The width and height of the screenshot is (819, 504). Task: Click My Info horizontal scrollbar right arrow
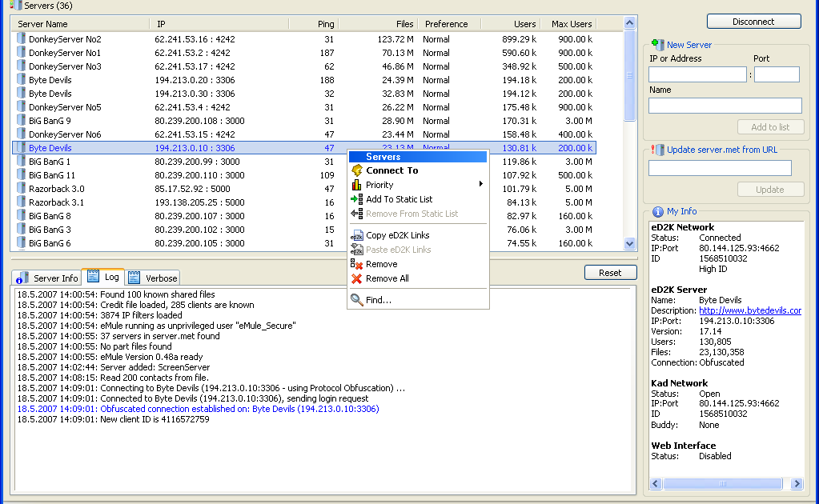tap(797, 484)
